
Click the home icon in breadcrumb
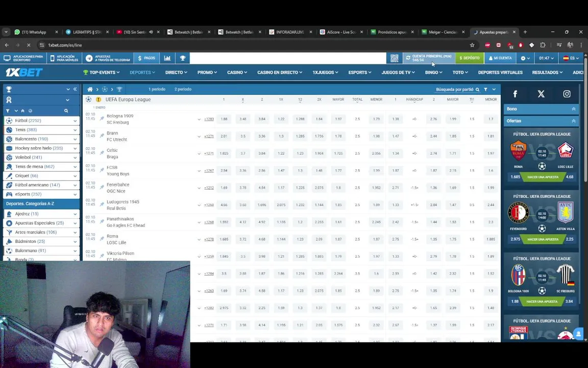tap(90, 89)
